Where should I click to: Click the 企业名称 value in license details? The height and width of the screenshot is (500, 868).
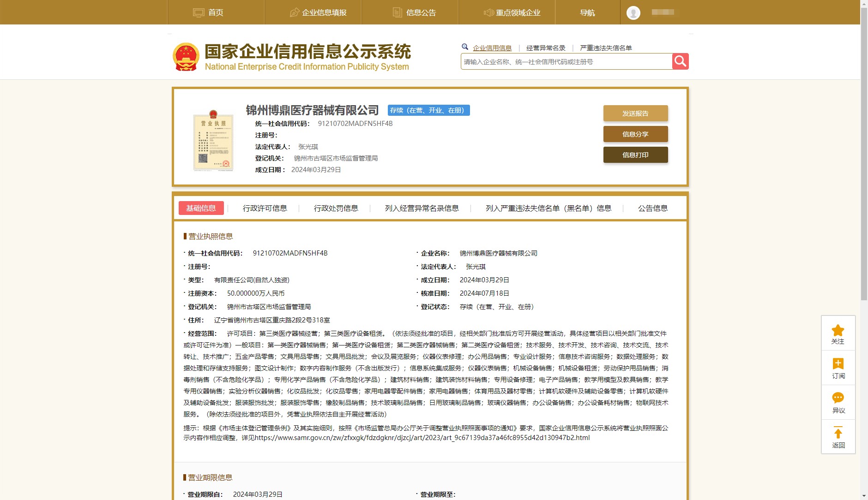point(499,253)
